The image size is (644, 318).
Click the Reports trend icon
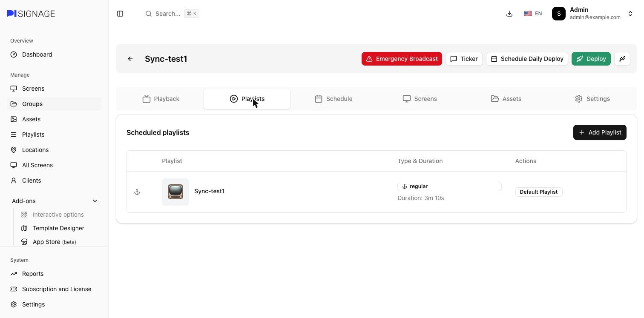point(14,274)
